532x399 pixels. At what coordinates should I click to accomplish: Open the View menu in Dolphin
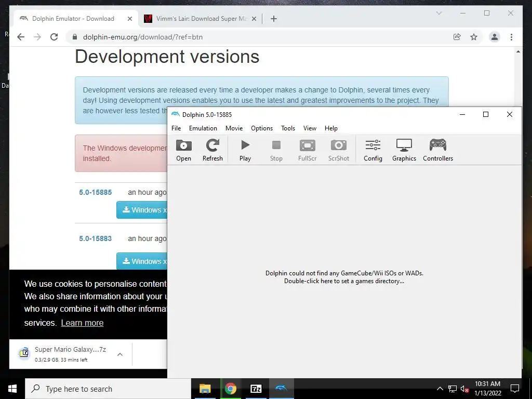[x=310, y=128]
